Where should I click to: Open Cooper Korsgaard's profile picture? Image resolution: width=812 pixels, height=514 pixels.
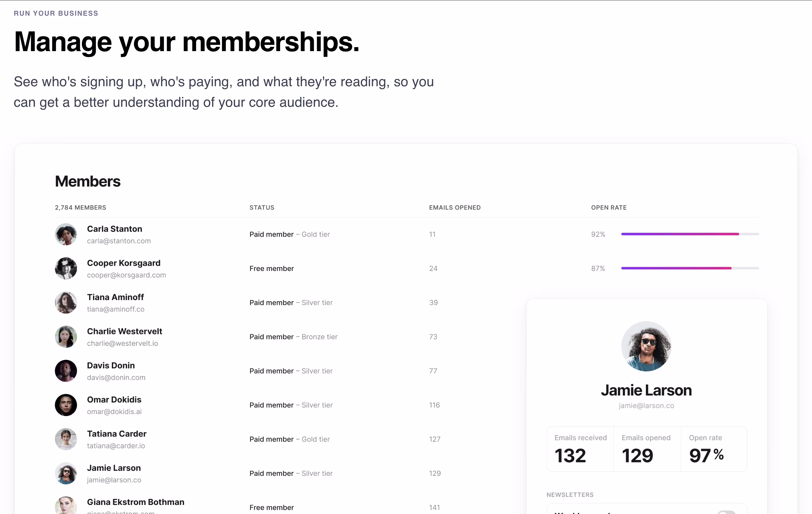tap(66, 268)
